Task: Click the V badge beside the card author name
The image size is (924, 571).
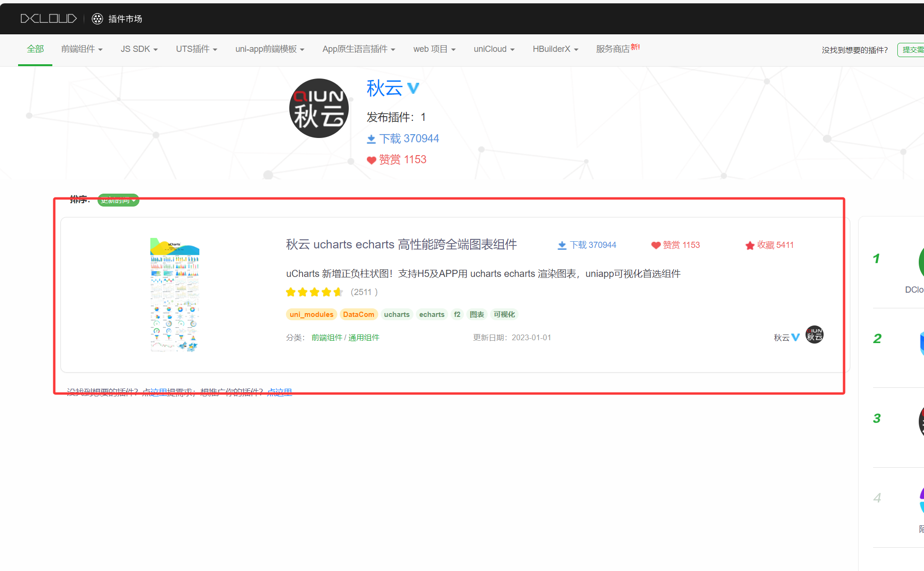Action: (796, 337)
